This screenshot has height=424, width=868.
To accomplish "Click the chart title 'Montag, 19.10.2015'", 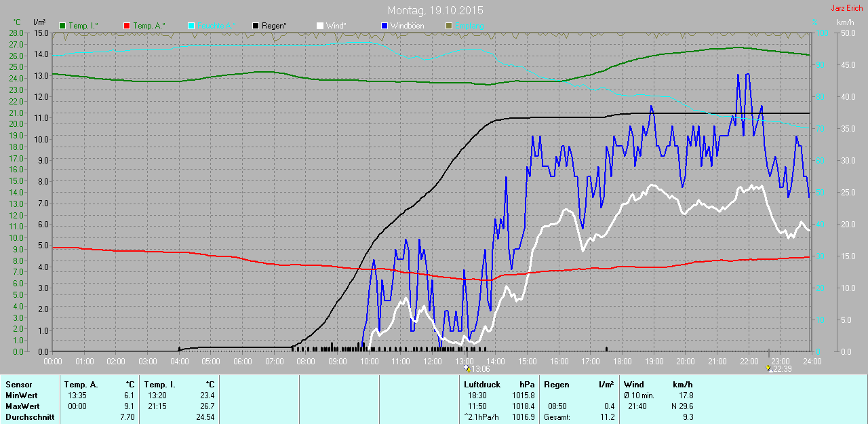I will pyautogui.click(x=436, y=11).
